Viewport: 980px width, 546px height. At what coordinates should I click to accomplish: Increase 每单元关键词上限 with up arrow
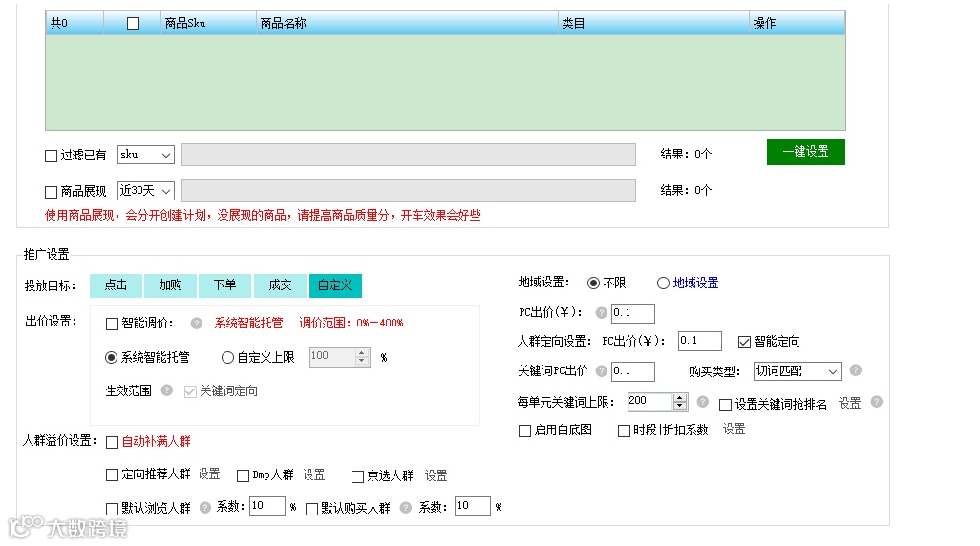click(x=679, y=398)
